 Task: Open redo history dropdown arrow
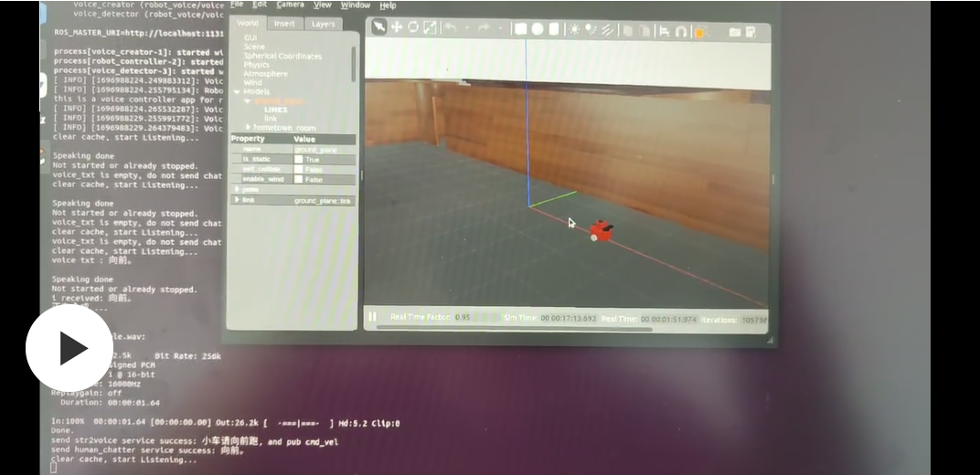(x=500, y=28)
